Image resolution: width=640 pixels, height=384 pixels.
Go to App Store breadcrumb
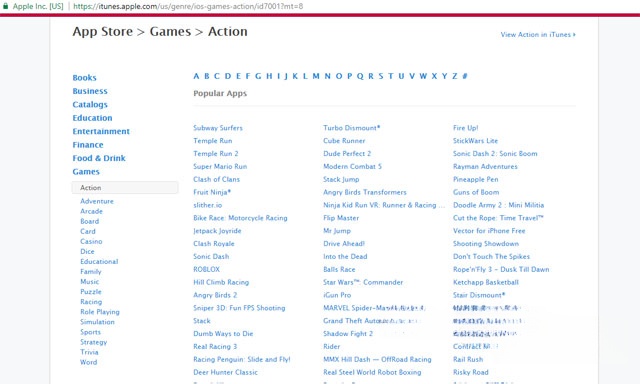(102, 32)
